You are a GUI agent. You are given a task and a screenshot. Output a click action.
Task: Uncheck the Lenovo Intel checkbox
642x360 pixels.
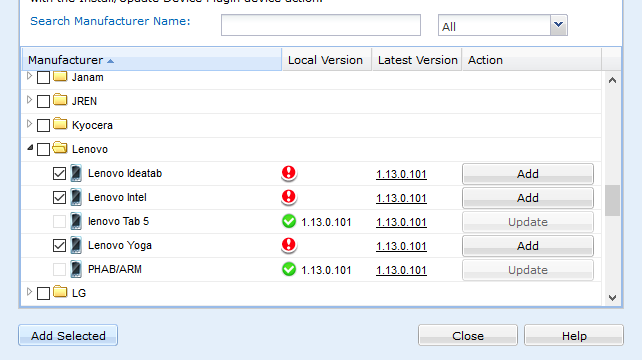click(59, 198)
